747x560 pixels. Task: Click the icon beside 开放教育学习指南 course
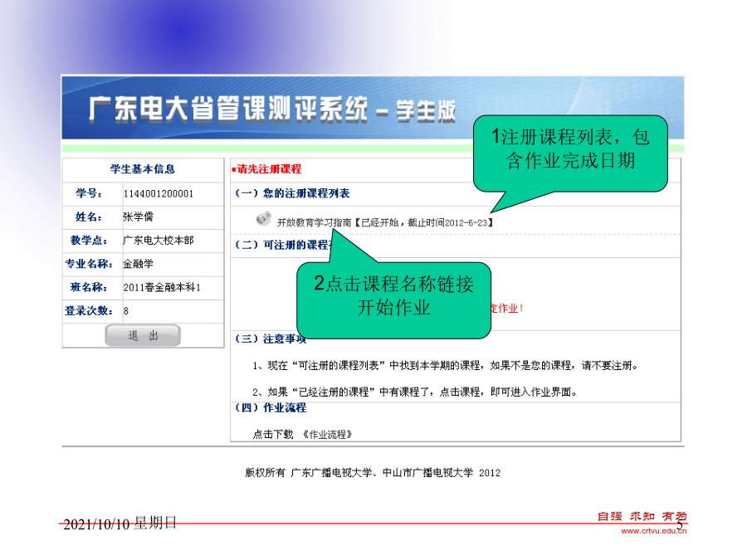[263, 218]
